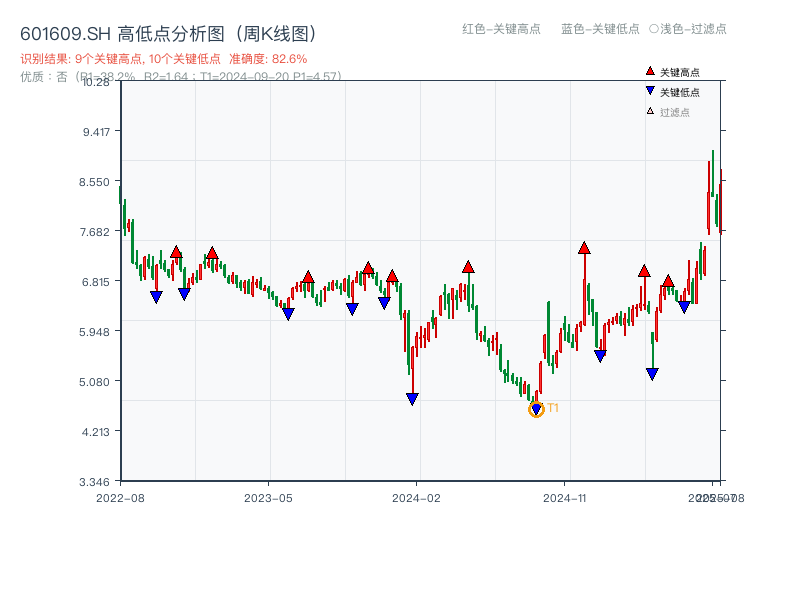Viewport: 800px width, 600px height.
Task: Click the 4.213 y-axis label
Action: [95, 432]
